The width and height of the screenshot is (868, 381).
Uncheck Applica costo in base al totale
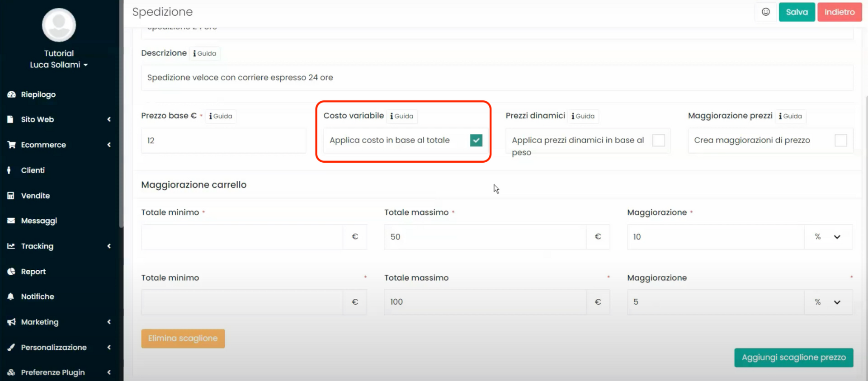[x=476, y=141]
